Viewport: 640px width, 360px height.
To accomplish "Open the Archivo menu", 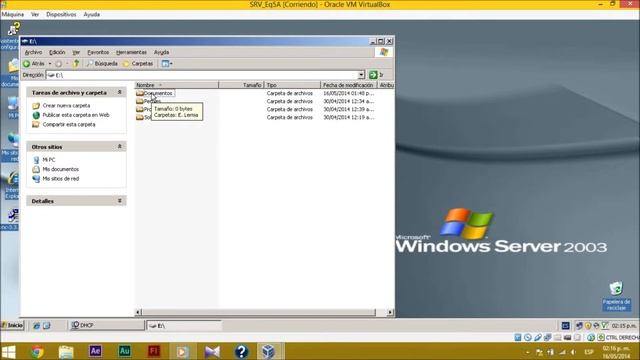I will point(33,52).
